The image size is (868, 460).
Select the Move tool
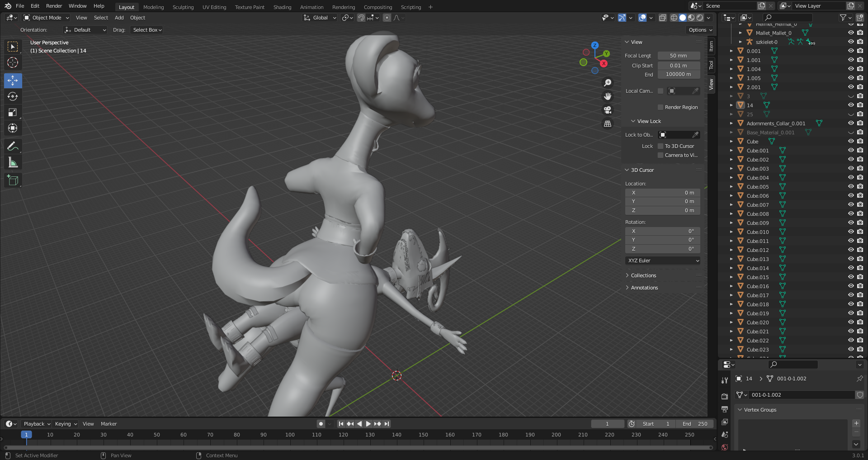[x=13, y=81]
